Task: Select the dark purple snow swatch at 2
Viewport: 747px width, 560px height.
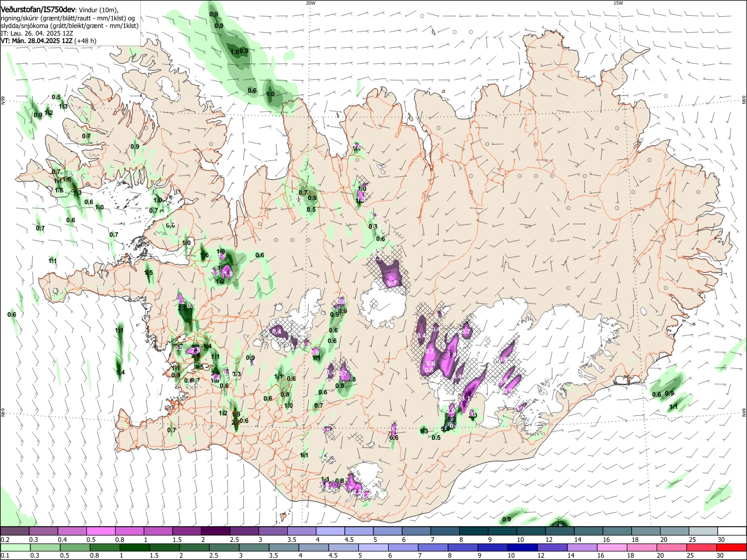Action: [x=215, y=531]
